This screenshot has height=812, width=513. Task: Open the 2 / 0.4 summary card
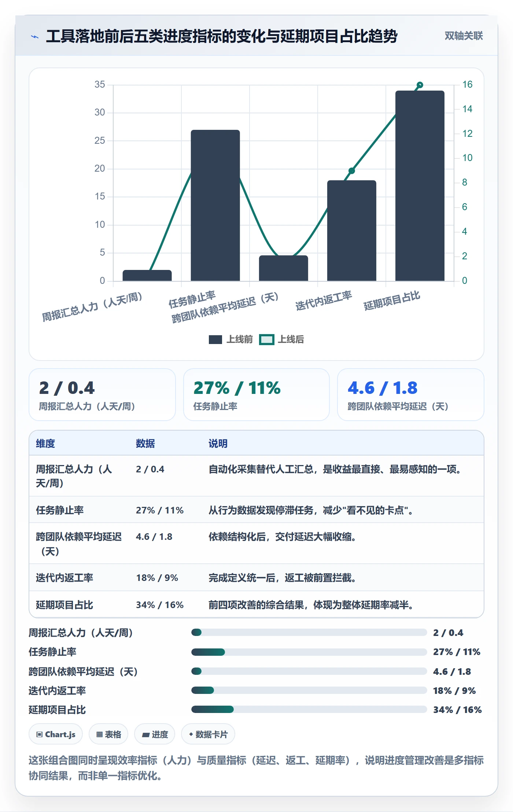pyautogui.click(x=102, y=395)
